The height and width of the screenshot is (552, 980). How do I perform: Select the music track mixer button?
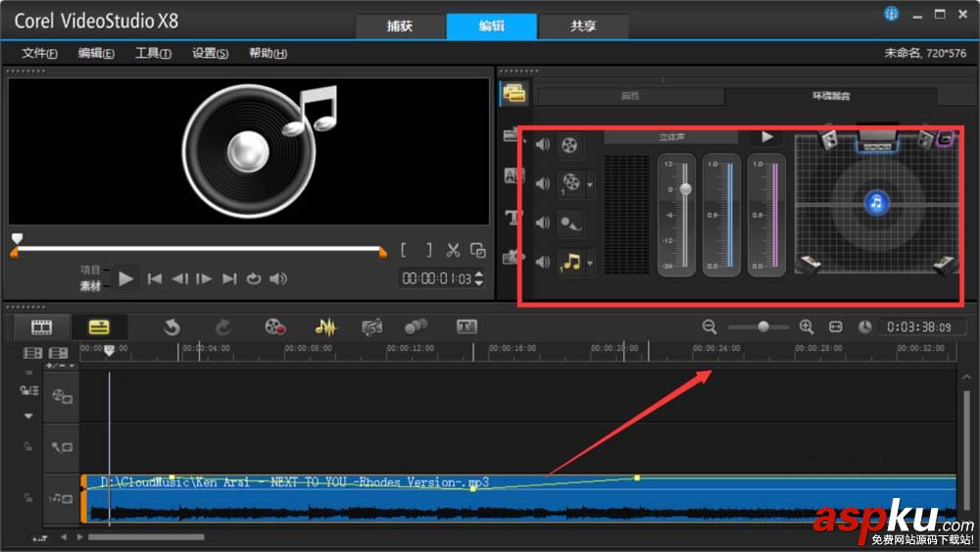tap(569, 262)
